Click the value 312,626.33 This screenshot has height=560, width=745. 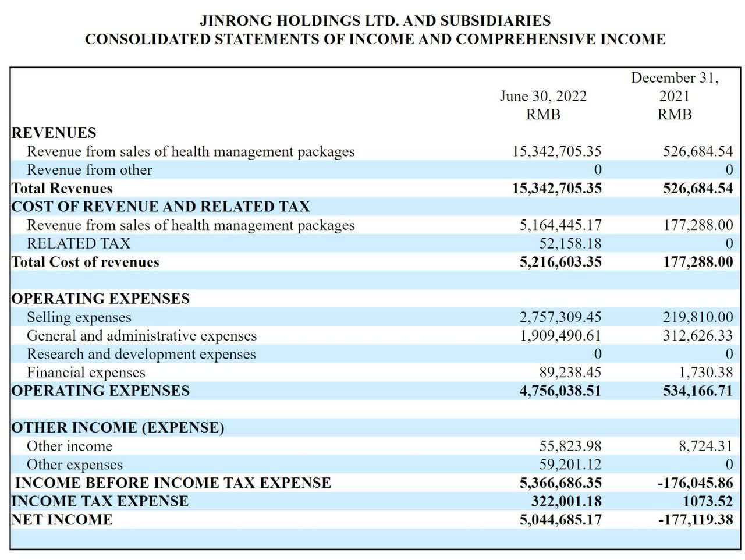[x=698, y=336]
